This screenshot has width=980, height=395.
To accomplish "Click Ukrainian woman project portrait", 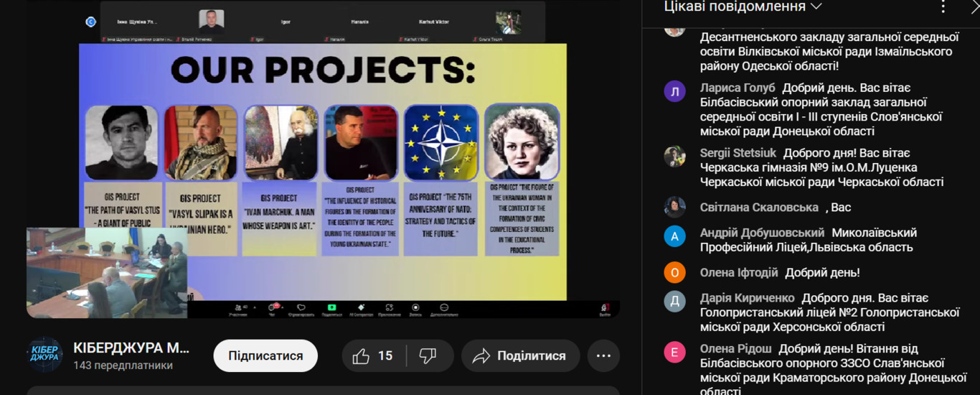I will coord(522,141).
